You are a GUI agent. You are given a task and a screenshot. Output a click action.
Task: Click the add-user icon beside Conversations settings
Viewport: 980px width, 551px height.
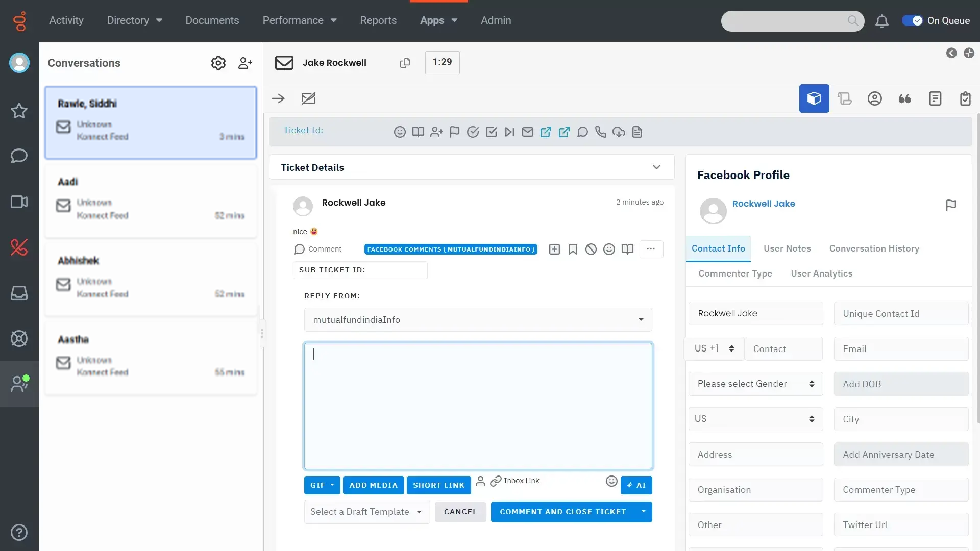[245, 63]
